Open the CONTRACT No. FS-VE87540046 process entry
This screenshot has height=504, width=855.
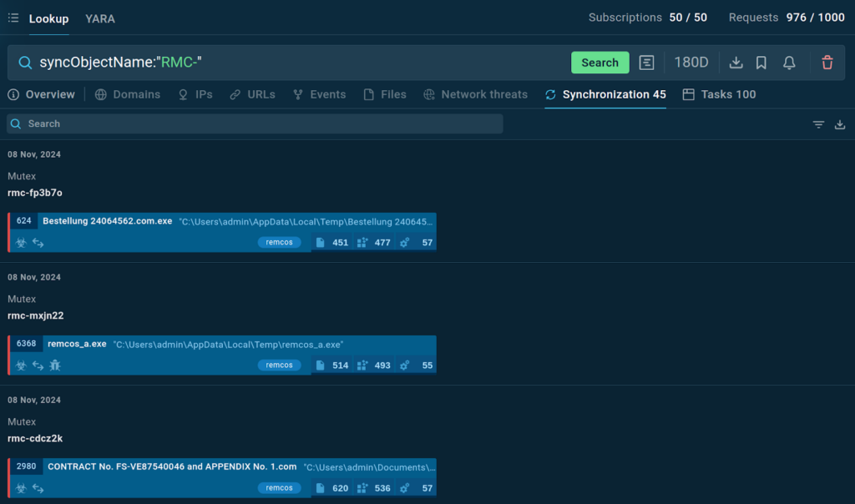171,466
